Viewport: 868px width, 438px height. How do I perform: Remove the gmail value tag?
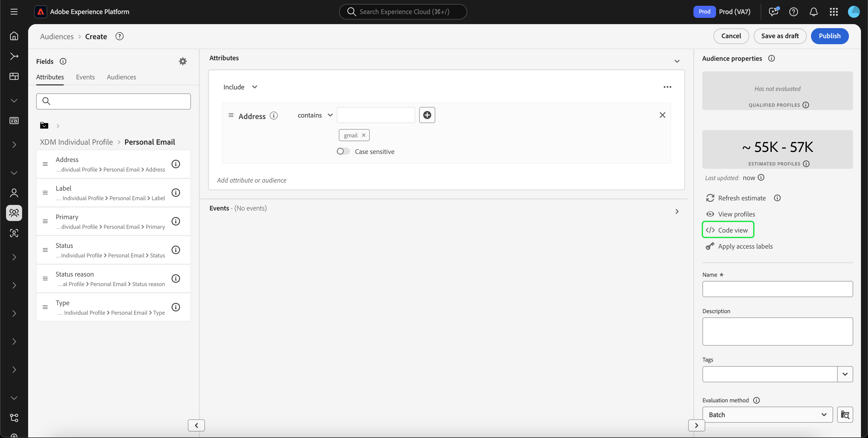(364, 135)
